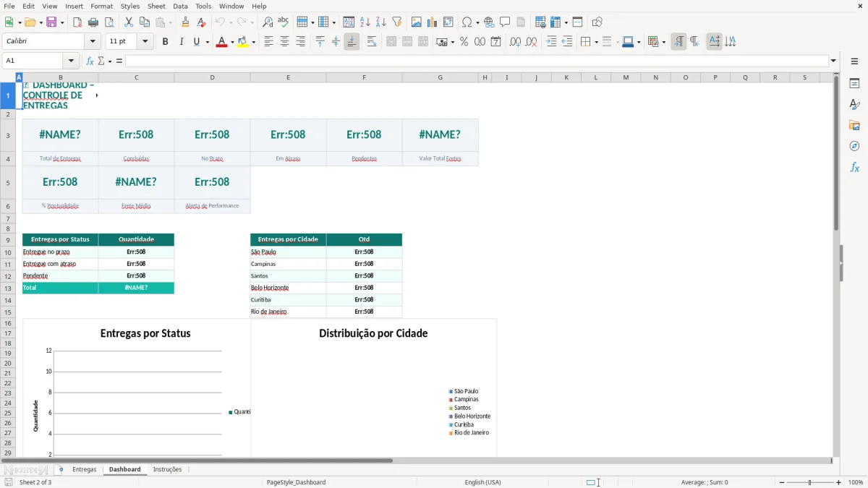The height and width of the screenshot is (488, 868).
Task: Click the Cut scissors icon
Action: coord(129,22)
